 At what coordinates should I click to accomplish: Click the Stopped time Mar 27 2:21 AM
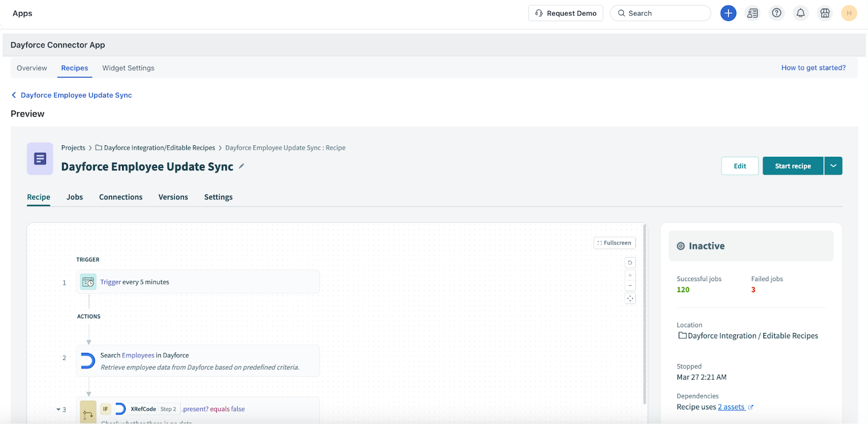tap(701, 377)
